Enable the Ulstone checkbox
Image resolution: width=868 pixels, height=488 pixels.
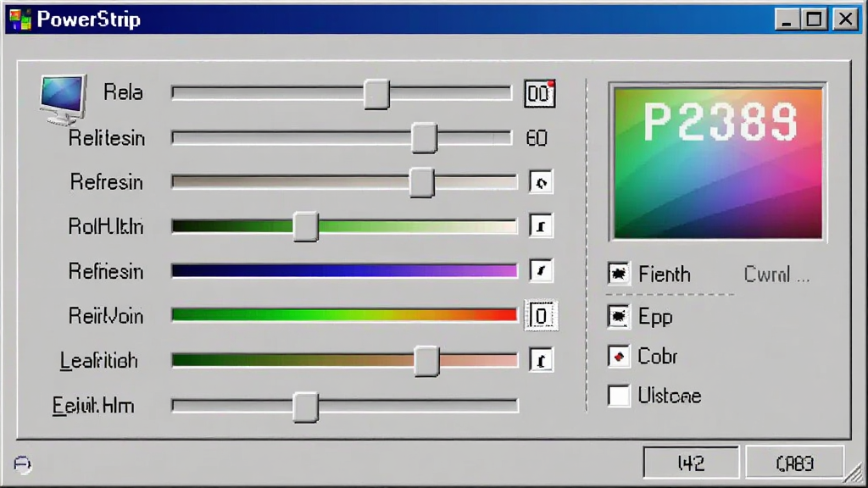point(618,396)
